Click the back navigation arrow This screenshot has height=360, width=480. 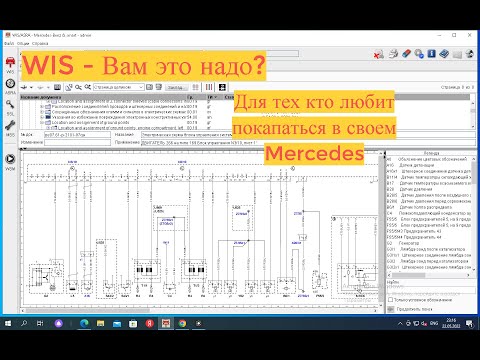point(24,87)
